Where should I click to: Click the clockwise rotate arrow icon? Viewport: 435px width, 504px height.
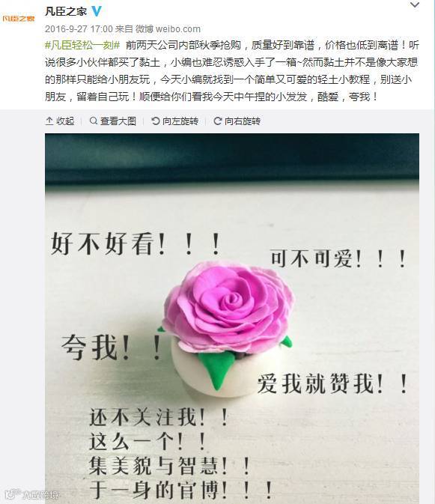coord(217,121)
